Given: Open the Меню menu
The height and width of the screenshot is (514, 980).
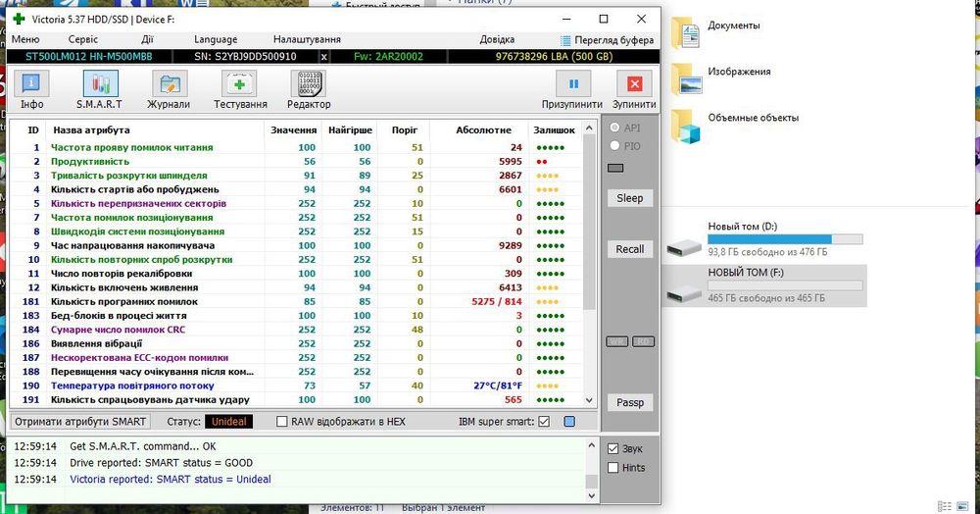Looking at the screenshot, I should point(25,39).
